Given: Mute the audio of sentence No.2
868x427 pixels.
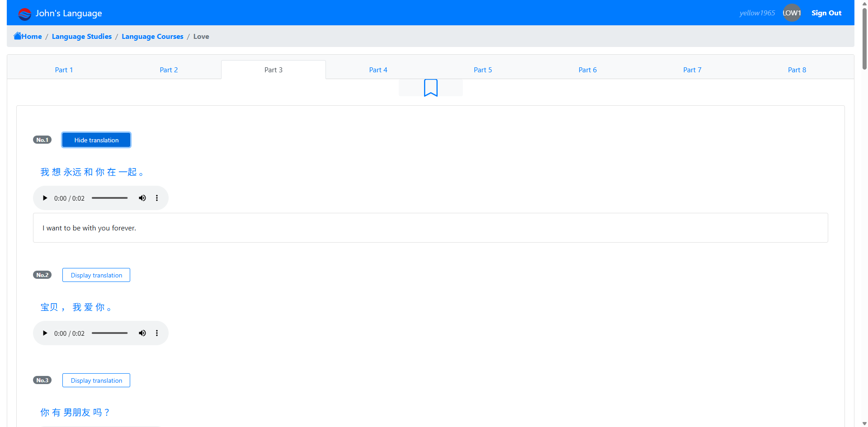Looking at the screenshot, I should point(142,333).
